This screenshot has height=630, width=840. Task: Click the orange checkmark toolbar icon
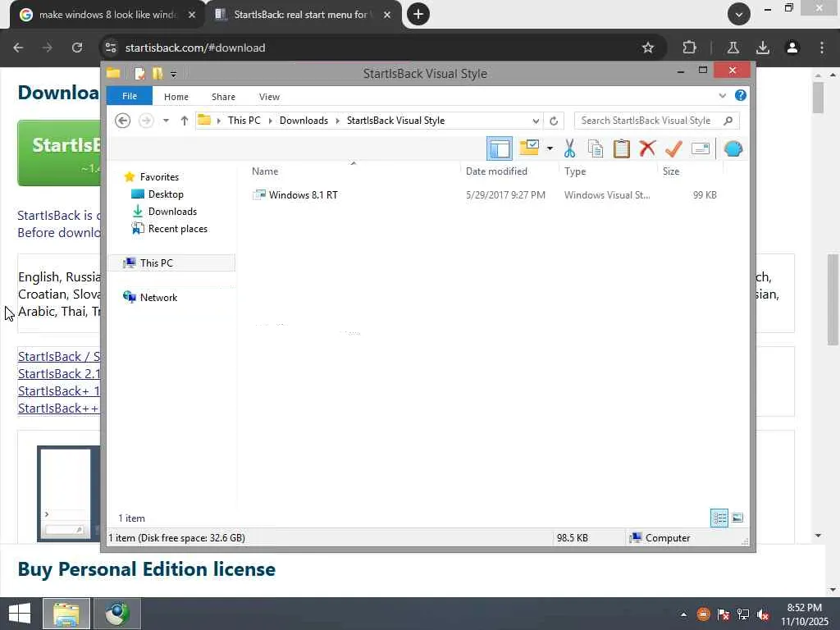(673, 148)
